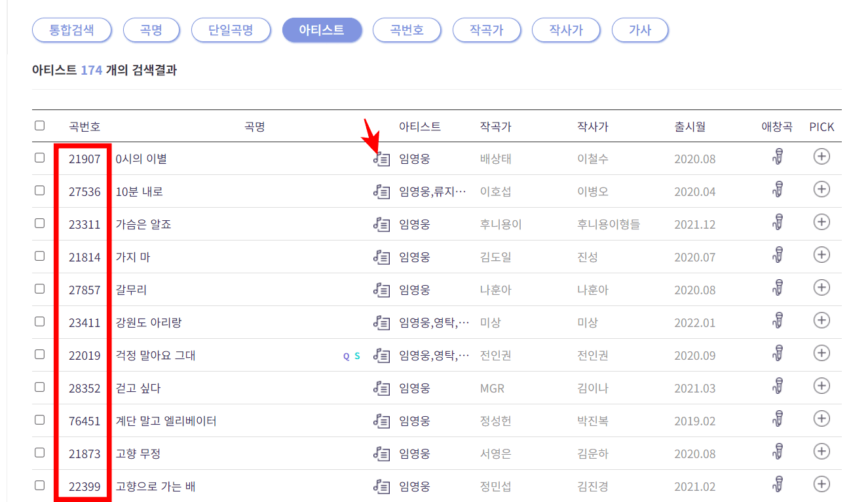868x502 pixels.
Task: Add 걷고 싶다 to PICK with plus icon
Action: click(x=821, y=386)
